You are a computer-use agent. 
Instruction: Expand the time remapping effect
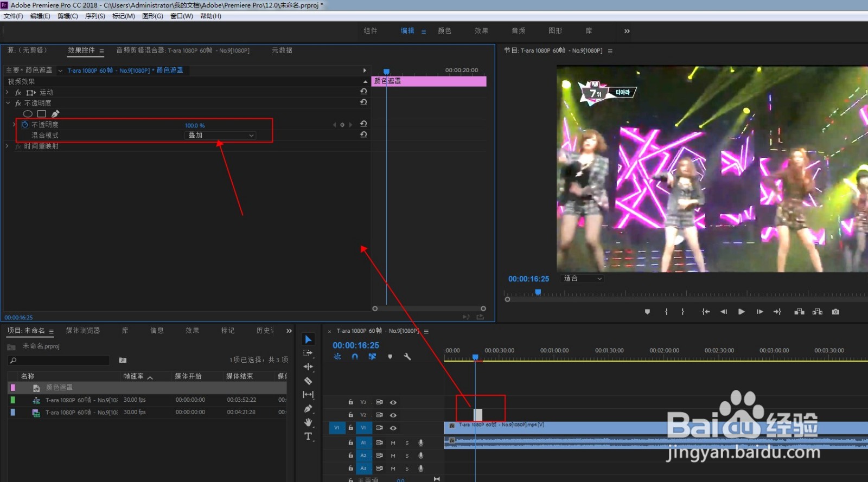tap(7, 146)
